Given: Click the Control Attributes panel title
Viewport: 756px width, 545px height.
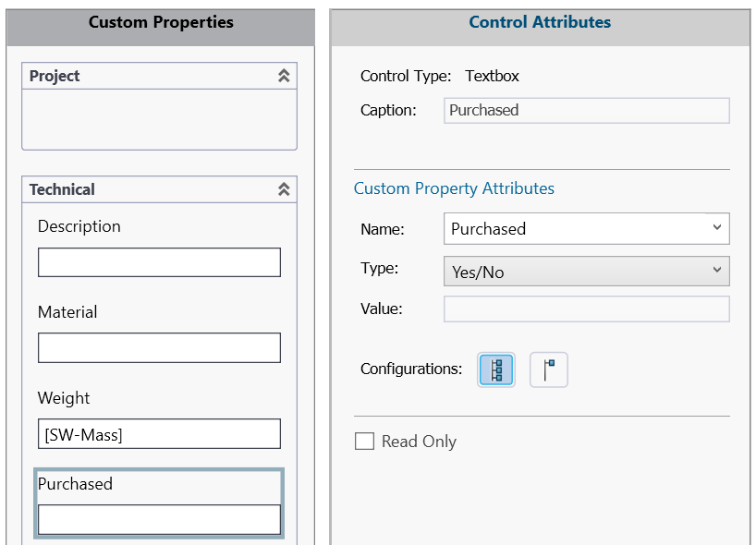Looking at the screenshot, I should (540, 22).
